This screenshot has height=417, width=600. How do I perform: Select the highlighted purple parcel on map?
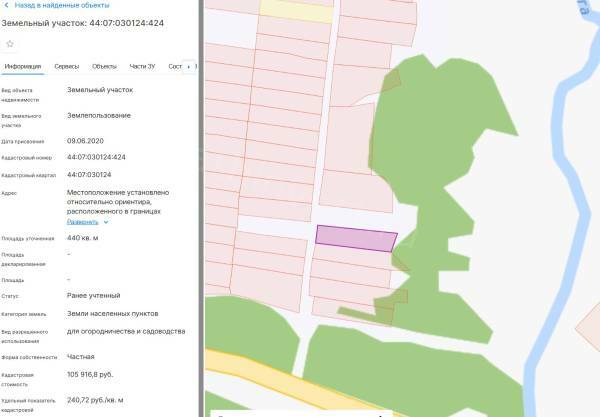[355, 237]
